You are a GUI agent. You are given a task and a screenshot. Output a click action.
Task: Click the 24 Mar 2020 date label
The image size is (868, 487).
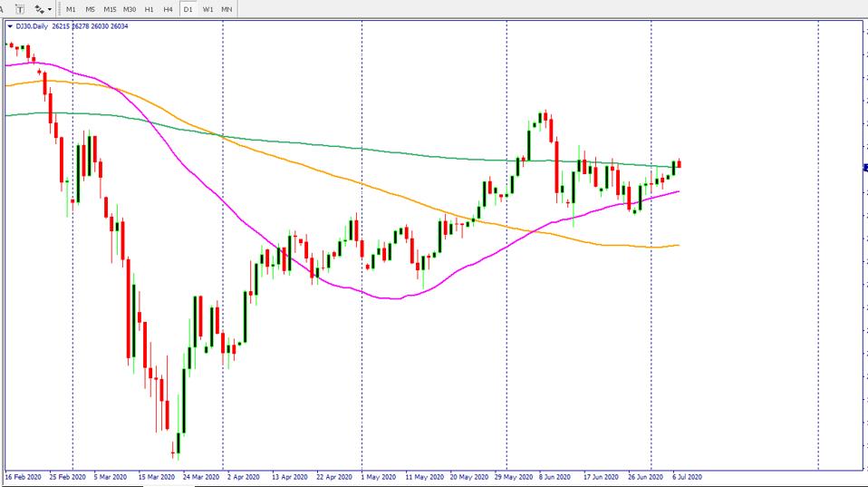point(201,476)
